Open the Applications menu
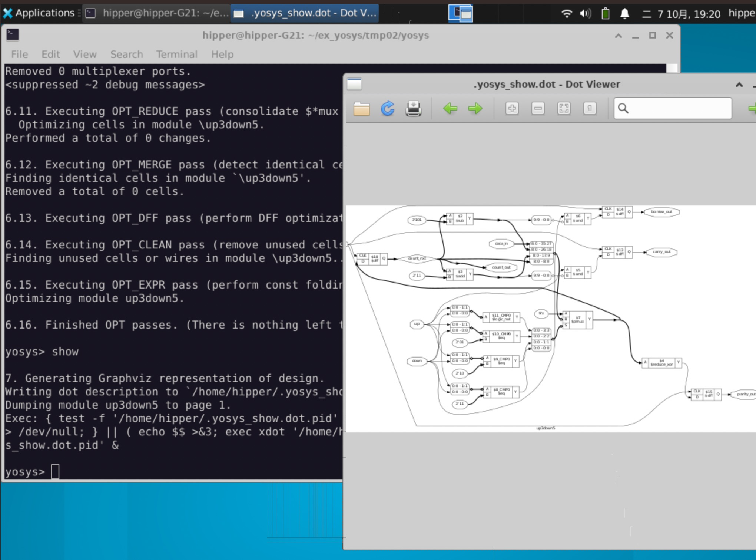The width and height of the screenshot is (756, 560). point(40,13)
